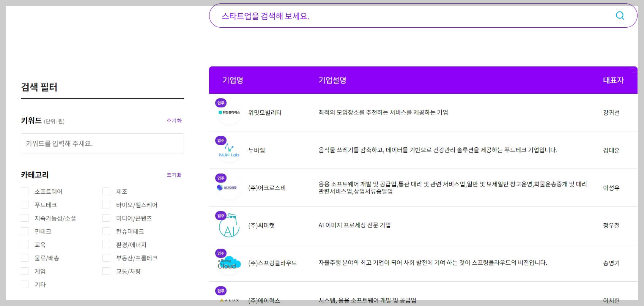Open 누비랩 NUVI Lab logo
Image resolution: width=644 pixels, height=306 pixels.
click(x=229, y=150)
